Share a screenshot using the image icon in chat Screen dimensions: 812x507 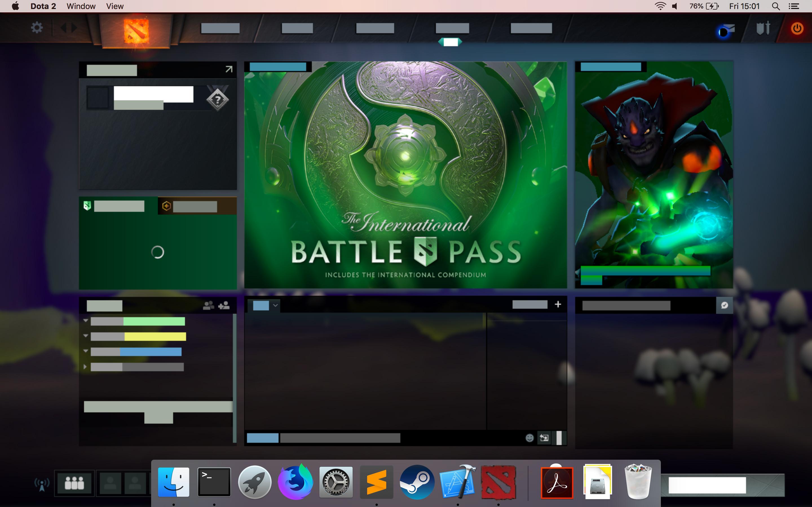click(544, 438)
